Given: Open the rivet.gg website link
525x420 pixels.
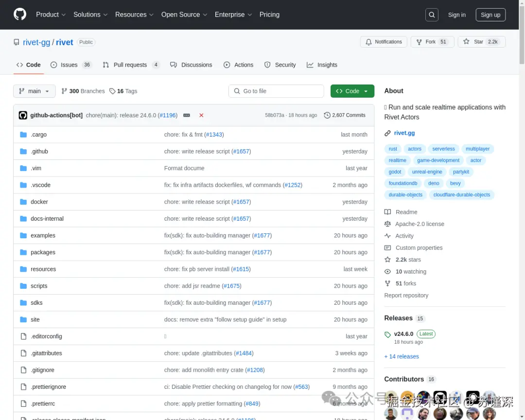Looking at the screenshot, I should click(404, 133).
